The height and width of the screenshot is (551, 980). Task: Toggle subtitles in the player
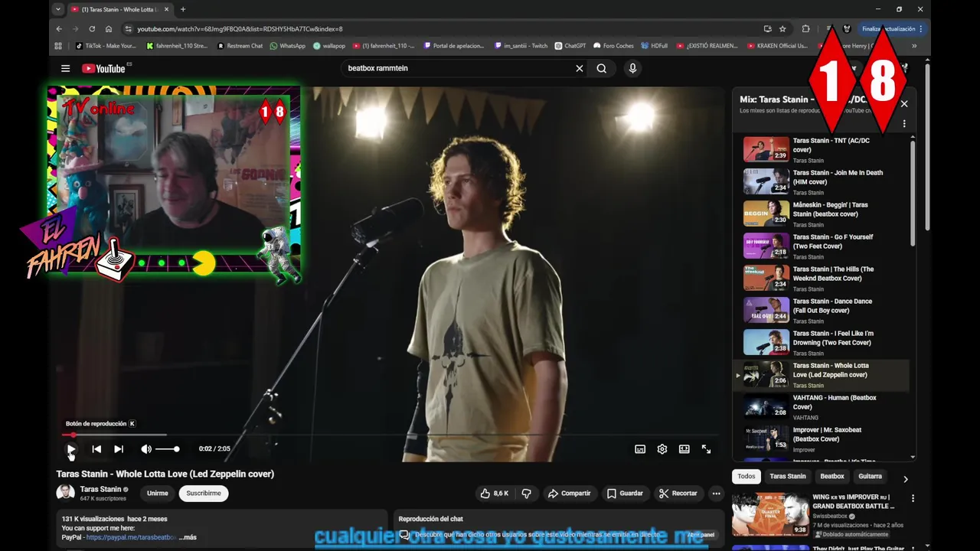coord(640,449)
